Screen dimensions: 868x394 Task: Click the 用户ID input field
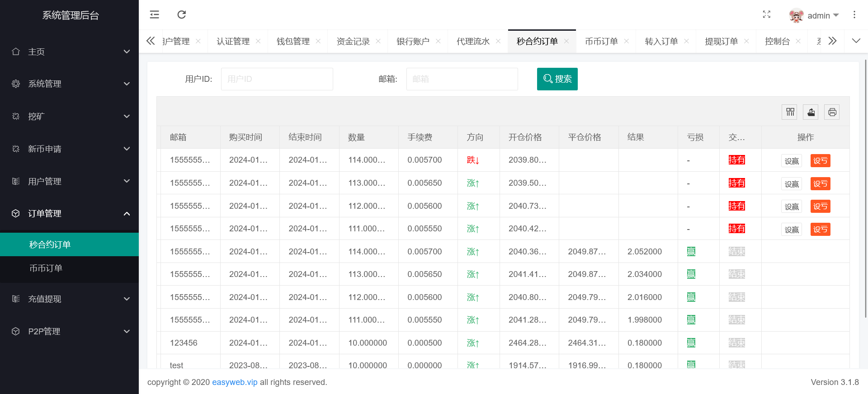(x=277, y=79)
